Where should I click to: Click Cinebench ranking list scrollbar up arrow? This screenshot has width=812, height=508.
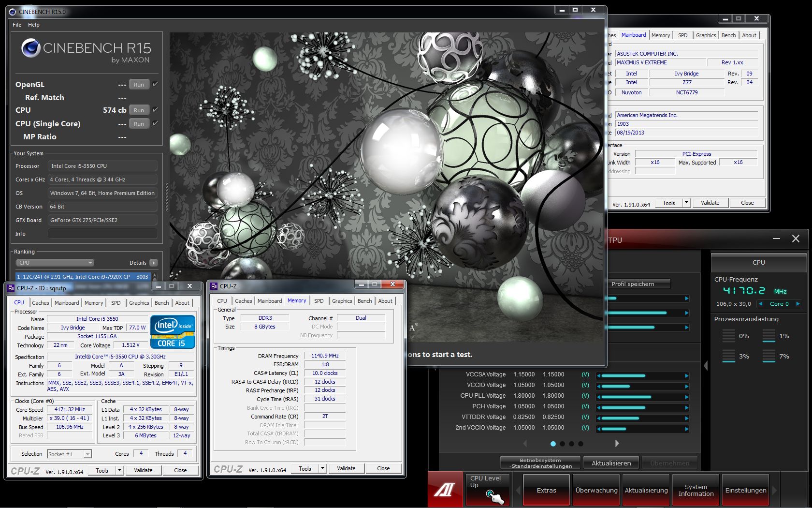[155, 276]
